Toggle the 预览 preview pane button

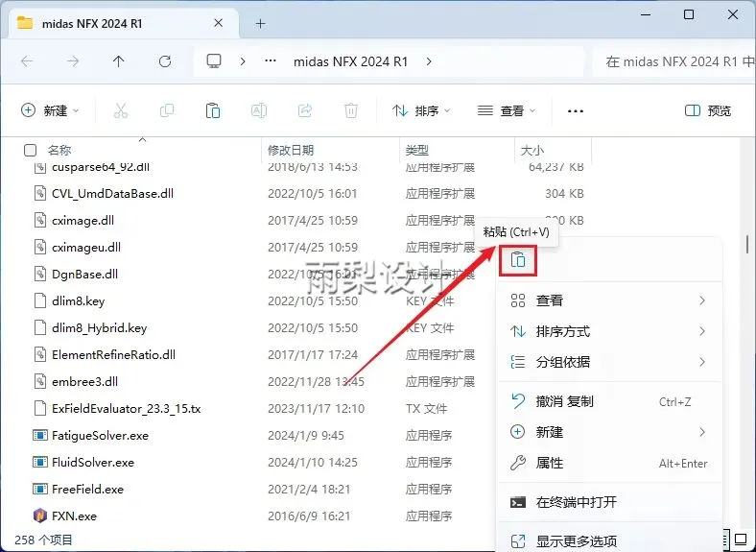click(708, 111)
